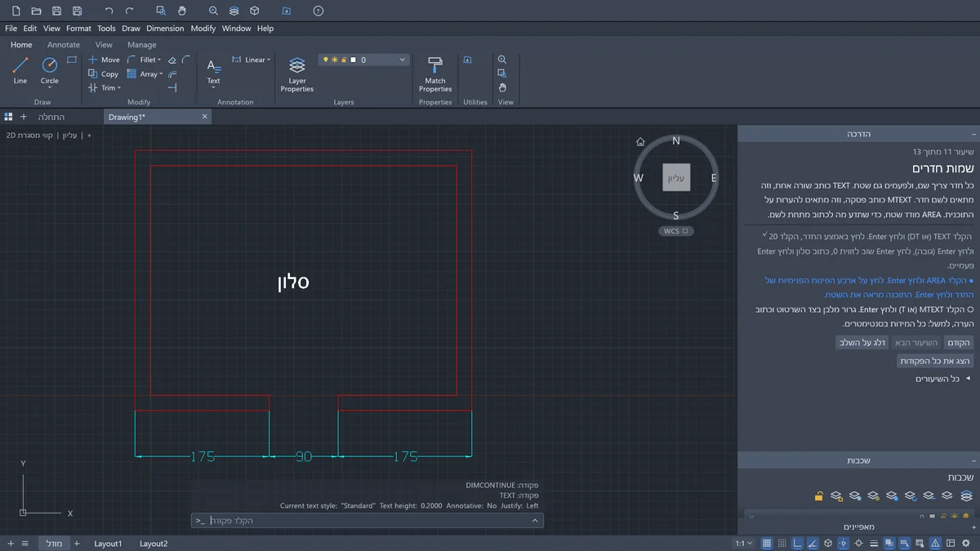This screenshot has height=551, width=980.
Task: Click the Save icon in quick access toolbar
Action: (x=56, y=11)
